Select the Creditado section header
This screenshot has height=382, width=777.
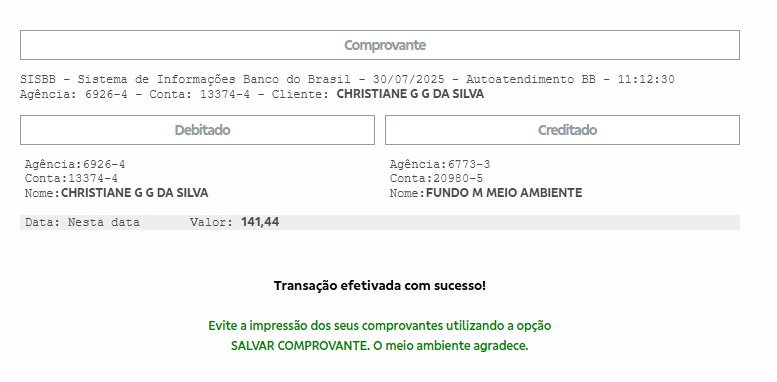point(562,130)
